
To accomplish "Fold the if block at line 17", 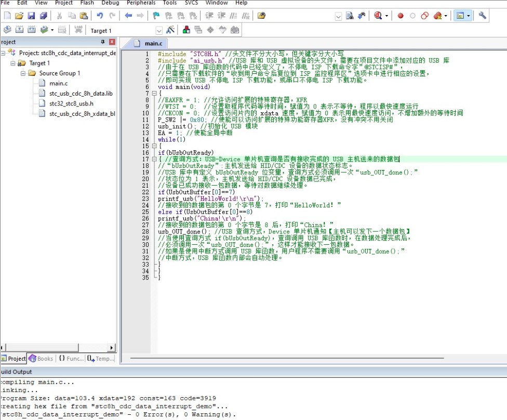I will 154,159.
